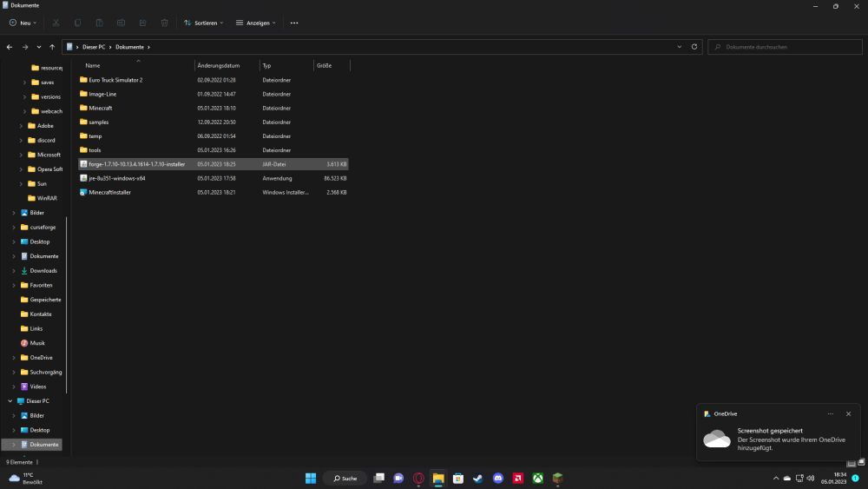Open Minecraft launcher from taskbar
The height and width of the screenshot is (489, 868).
click(557, 478)
